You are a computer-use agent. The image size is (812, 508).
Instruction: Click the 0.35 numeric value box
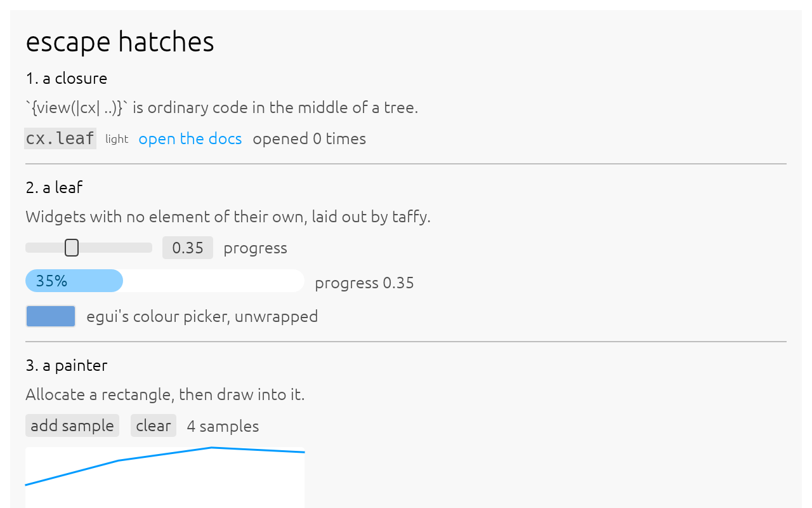point(188,248)
